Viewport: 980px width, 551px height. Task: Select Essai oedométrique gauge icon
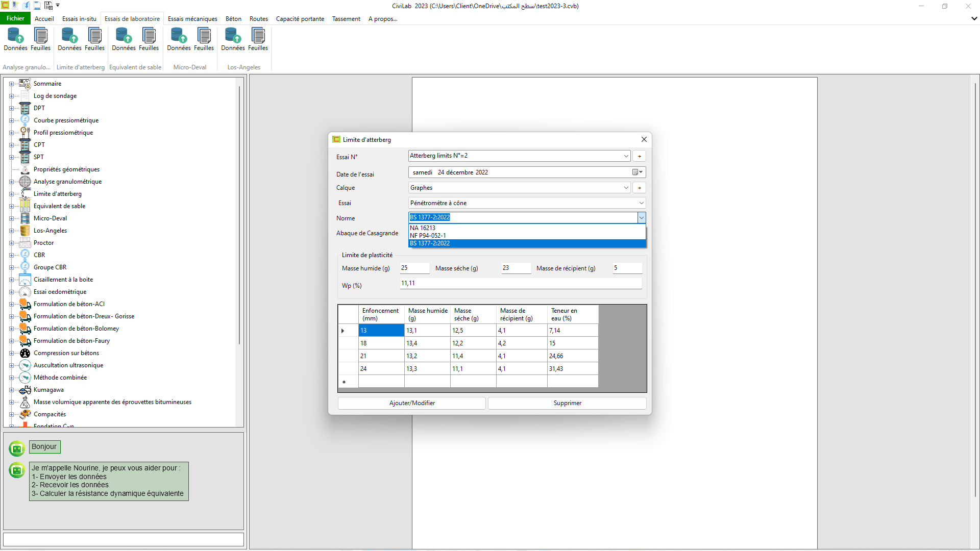coord(25,292)
